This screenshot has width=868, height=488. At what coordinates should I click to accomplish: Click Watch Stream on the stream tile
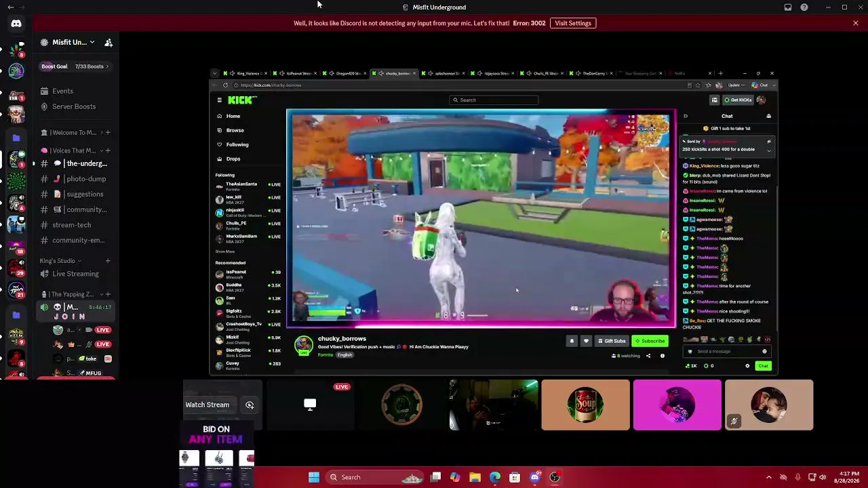coord(208,405)
